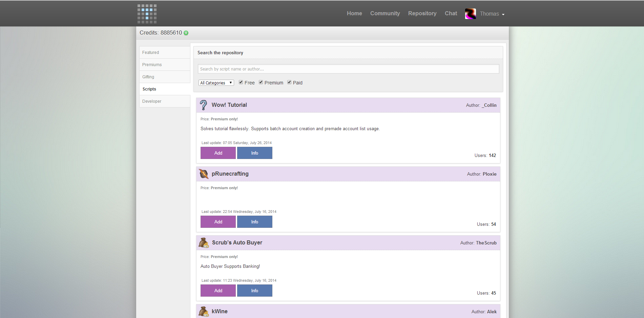The width and height of the screenshot is (644, 318).
Task: Click the green add credits icon
Action: click(186, 33)
